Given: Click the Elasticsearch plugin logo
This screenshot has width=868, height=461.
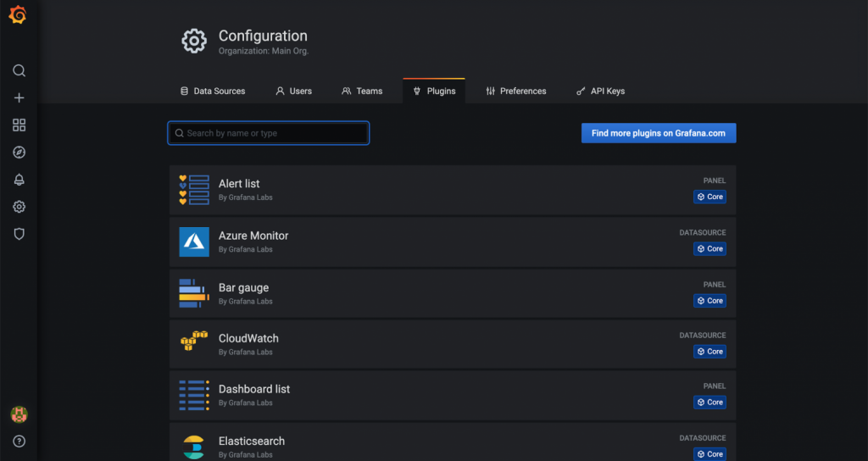Looking at the screenshot, I should 194,445.
